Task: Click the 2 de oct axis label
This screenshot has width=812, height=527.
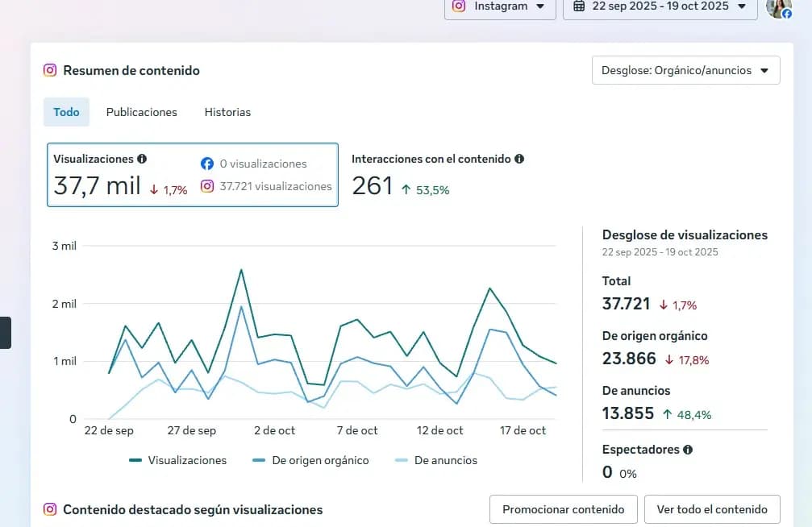Action: point(274,430)
